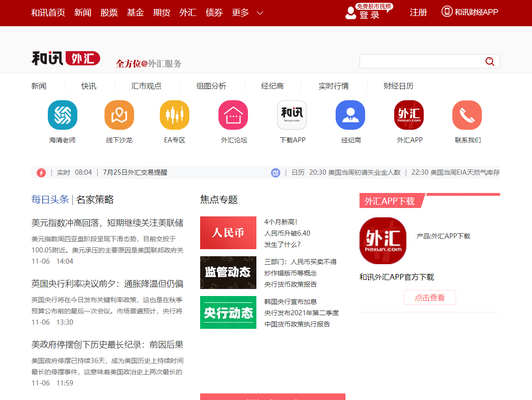
Task: Open the 海清老师 teal icon
Action: 62,115
